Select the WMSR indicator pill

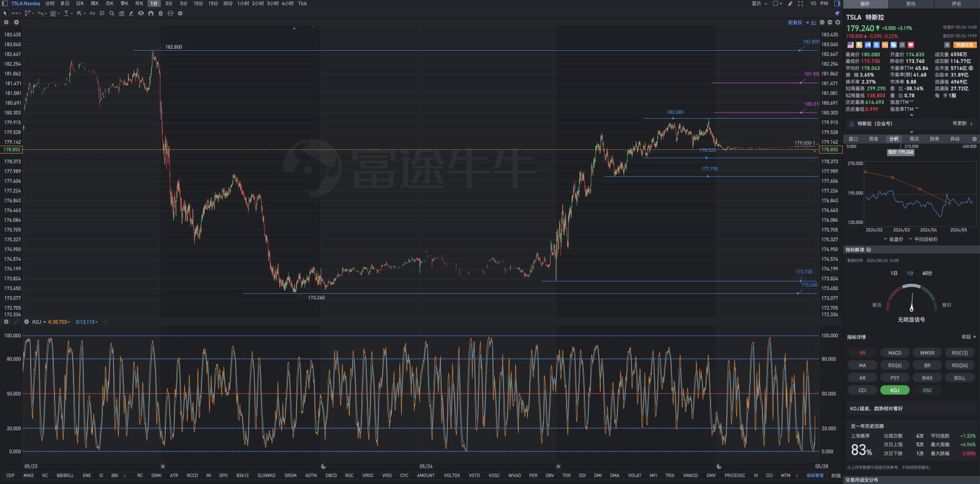(x=927, y=353)
